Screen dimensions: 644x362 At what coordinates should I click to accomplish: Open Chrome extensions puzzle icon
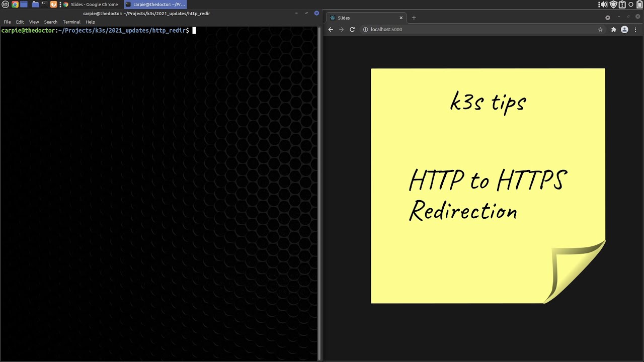point(613,30)
